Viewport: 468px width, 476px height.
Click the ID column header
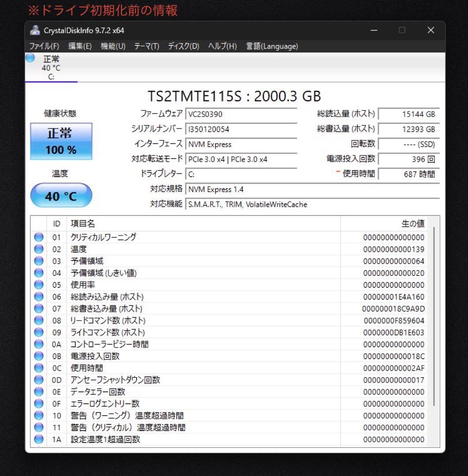(56, 224)
